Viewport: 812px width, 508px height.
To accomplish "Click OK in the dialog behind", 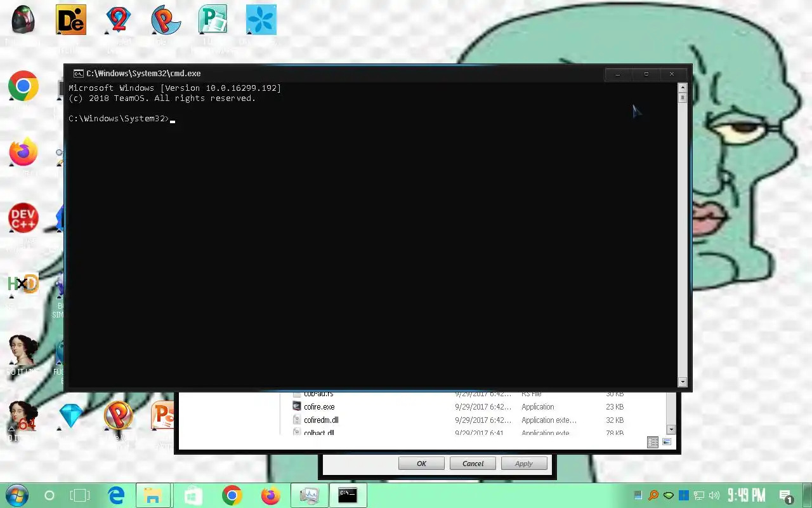I will 421,464.
